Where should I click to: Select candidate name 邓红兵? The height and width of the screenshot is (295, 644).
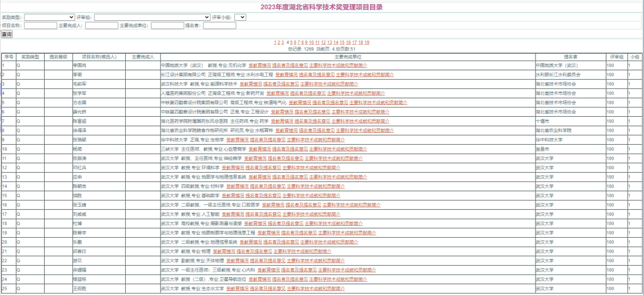[80, 167]
